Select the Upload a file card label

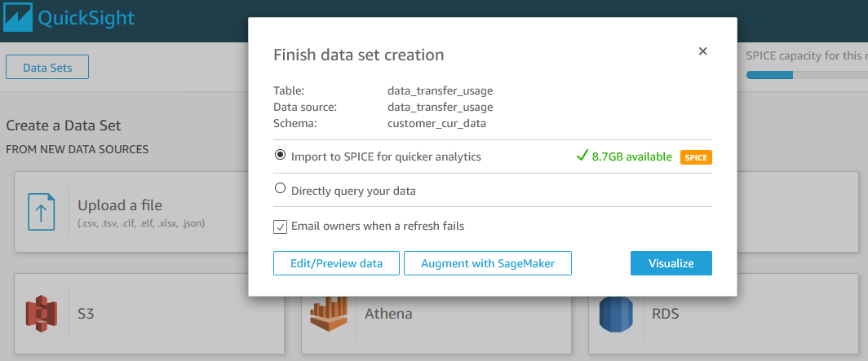click(120, 205)
